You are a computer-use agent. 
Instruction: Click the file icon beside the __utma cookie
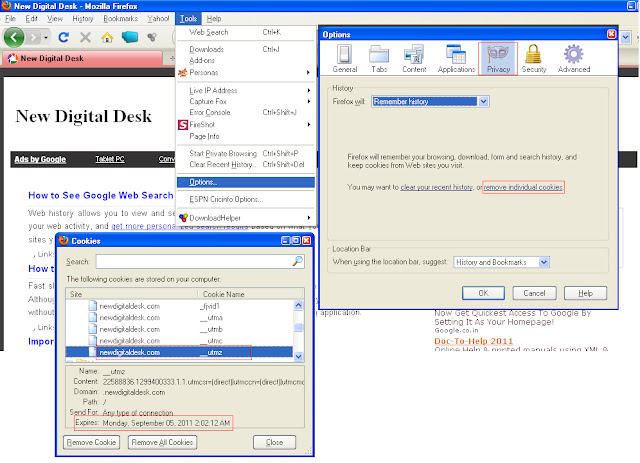[93, 317]
